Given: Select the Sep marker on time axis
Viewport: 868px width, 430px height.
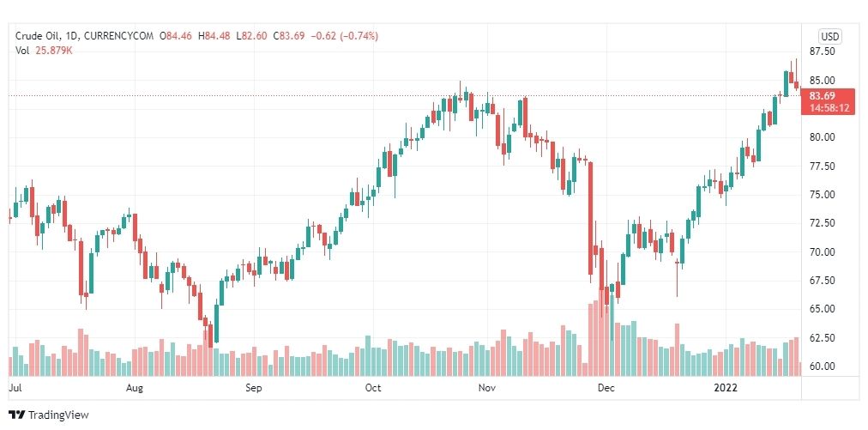Looking at the screenshot, I should (x=254, y=388).
